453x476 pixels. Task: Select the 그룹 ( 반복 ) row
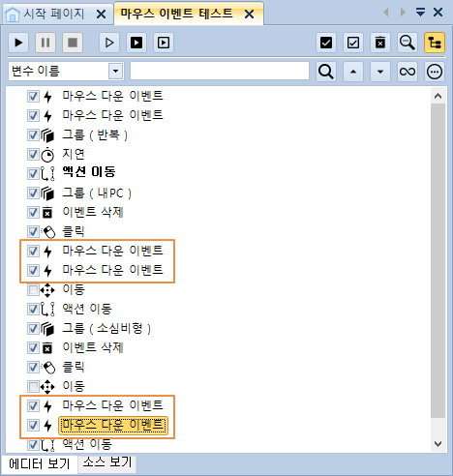[95, 134]
